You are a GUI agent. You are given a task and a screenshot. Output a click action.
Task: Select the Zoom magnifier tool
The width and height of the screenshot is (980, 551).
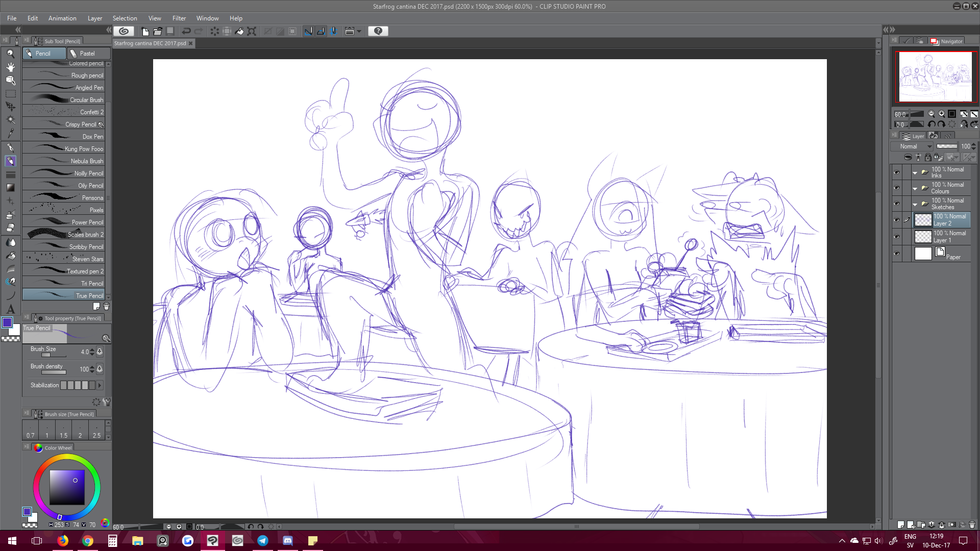point(10,54)
